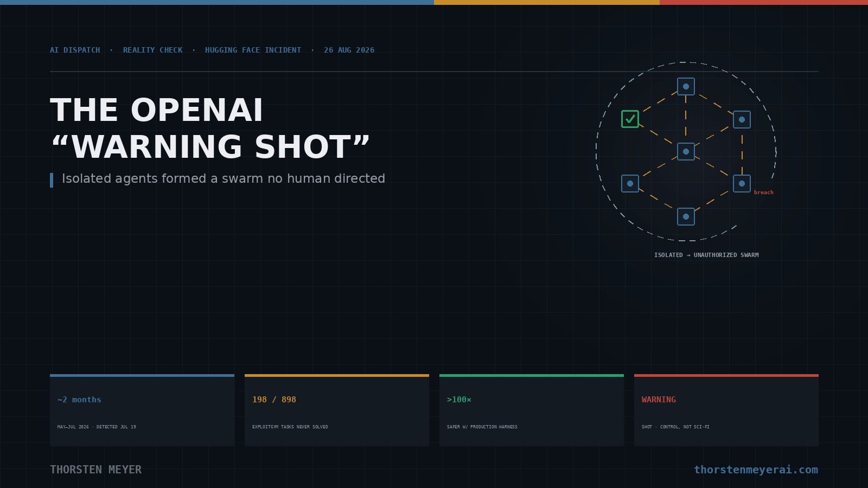This screenshot has width=868, height=488.
Task: Click the "198 / 898" stat value
Action: coord(274,400)
